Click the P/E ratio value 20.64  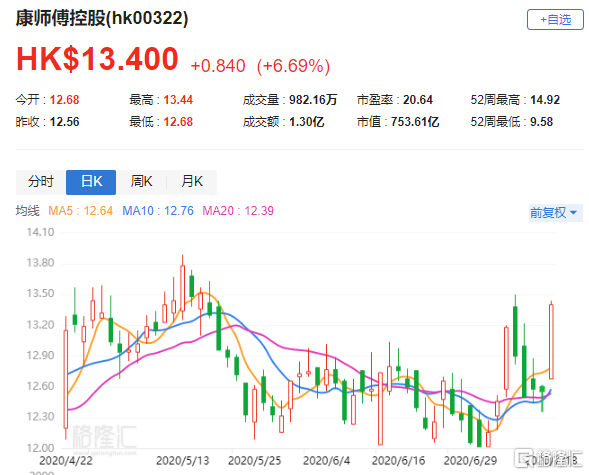(418, 100)
